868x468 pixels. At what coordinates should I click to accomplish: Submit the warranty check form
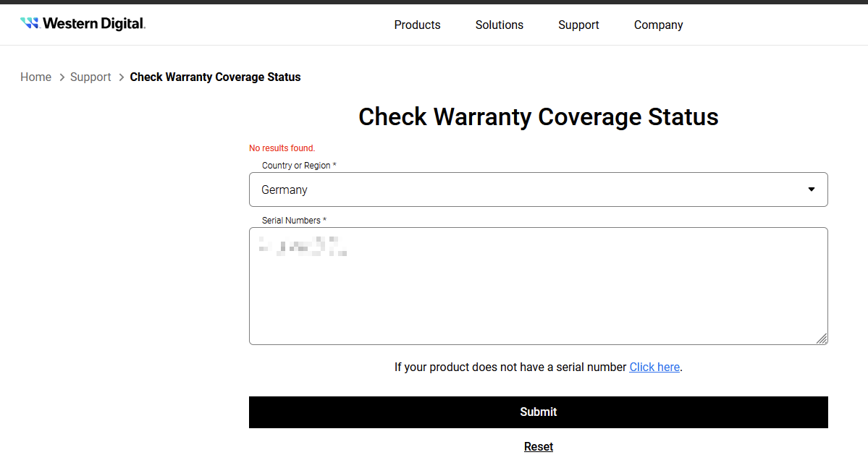[x=538, y=412]
